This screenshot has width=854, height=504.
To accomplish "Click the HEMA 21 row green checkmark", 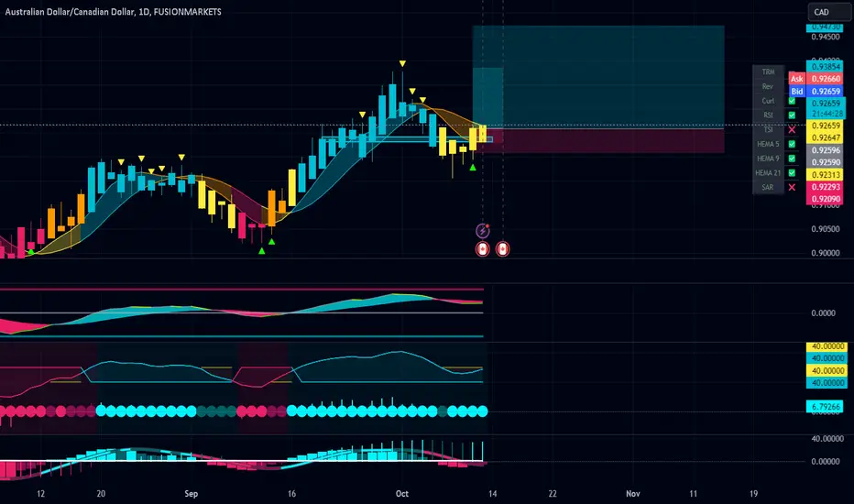I will (792, 172).
